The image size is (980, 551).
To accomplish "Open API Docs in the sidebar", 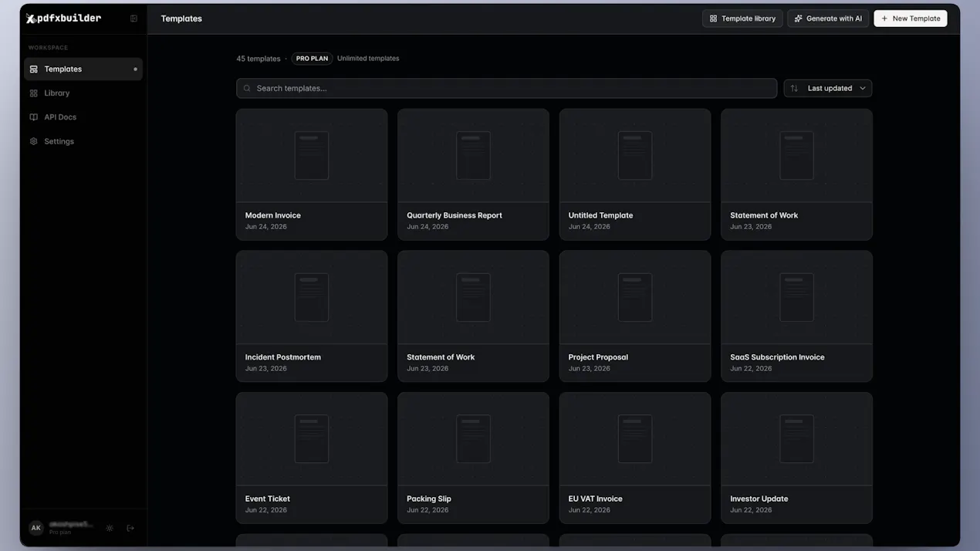I will point(83,117).
